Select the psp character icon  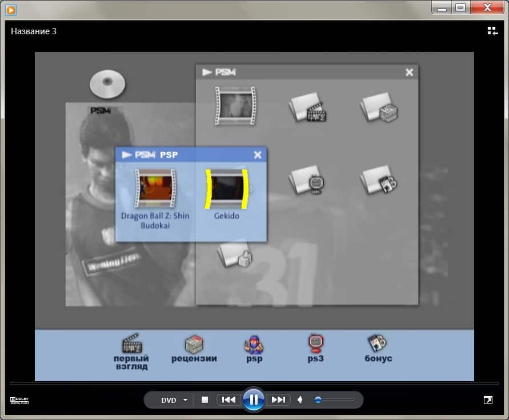pyautogui.click(x=254, y=345)
